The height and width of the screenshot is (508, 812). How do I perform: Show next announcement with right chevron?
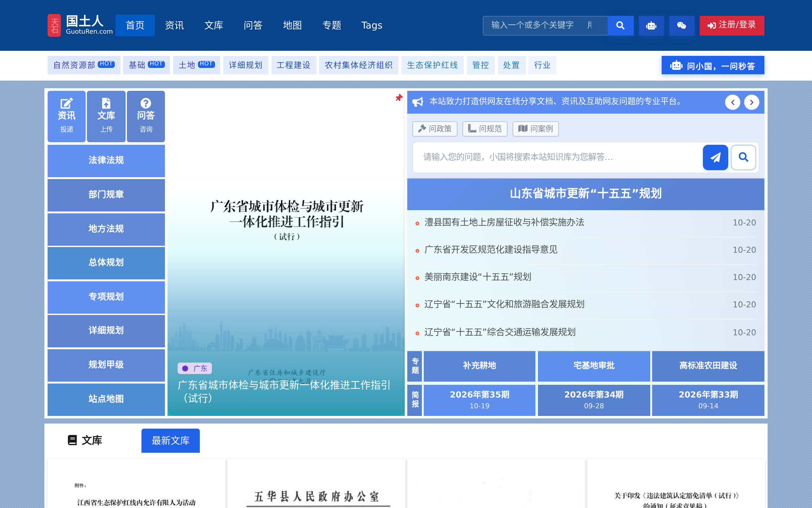point(752,102)
